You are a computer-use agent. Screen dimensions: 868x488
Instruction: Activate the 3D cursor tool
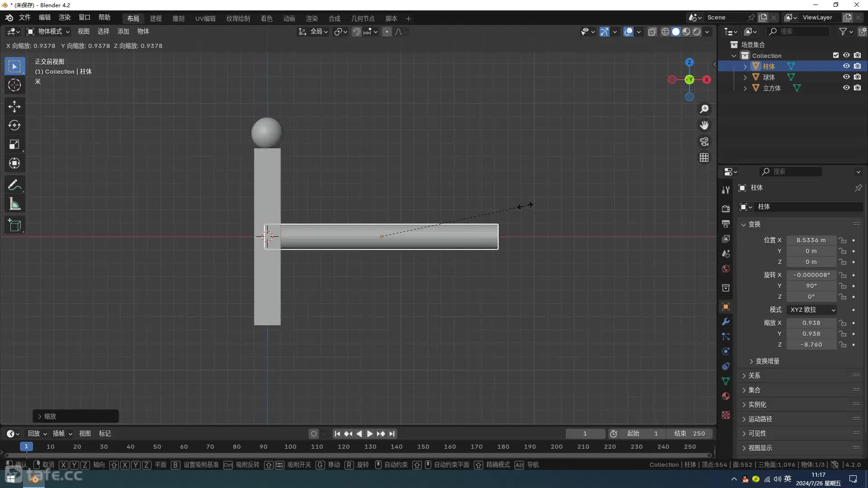14,85
